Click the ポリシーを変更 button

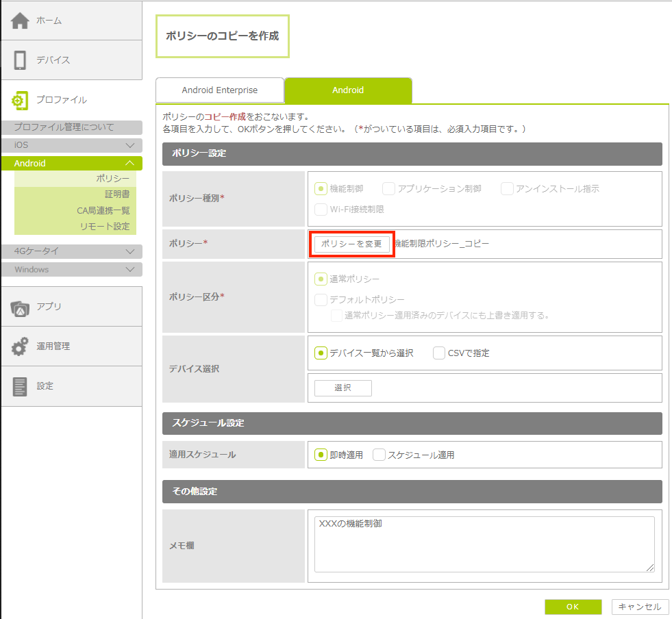click(x=352, y=244)
